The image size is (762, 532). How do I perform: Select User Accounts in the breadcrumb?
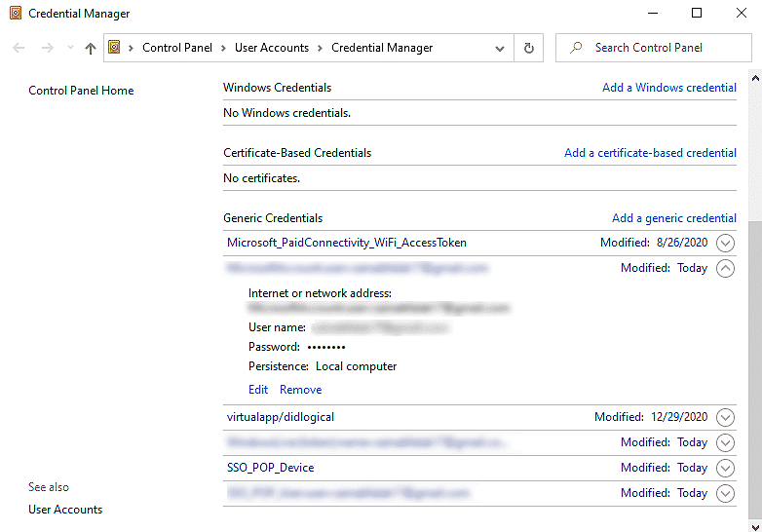[x=272, y=48]
